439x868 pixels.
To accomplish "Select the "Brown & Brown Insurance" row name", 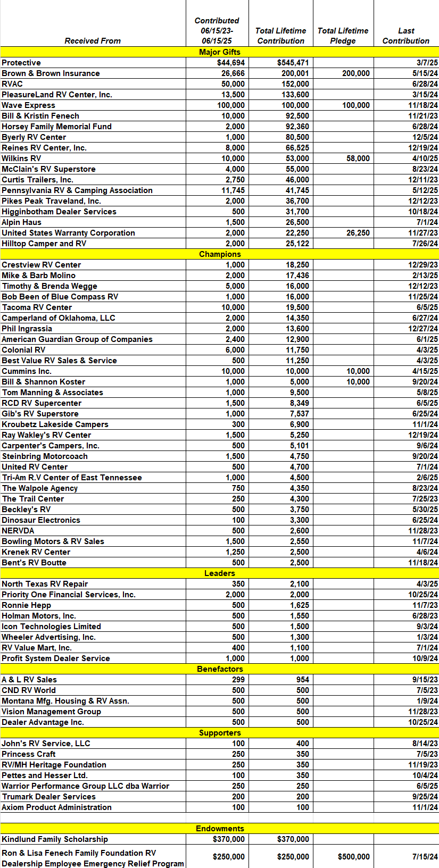I will coord(51,73).
